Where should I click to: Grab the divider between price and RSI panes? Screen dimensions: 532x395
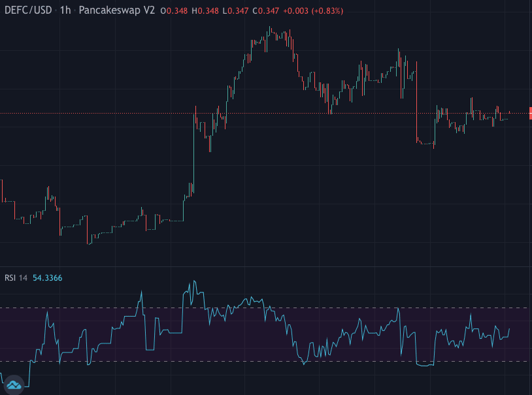click(x=261, y=266)
